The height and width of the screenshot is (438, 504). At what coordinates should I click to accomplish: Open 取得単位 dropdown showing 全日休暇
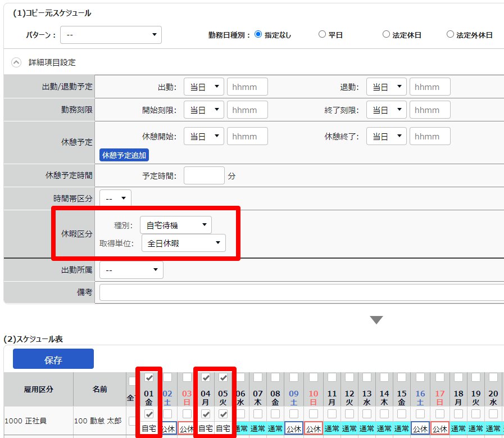[184, 243]
